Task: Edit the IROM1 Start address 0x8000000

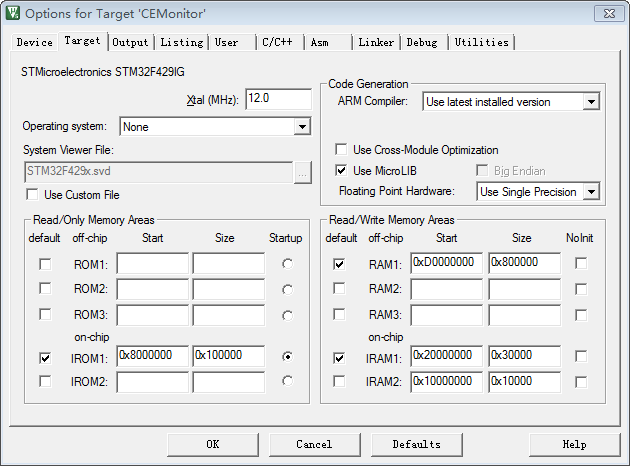Action: 152,356
